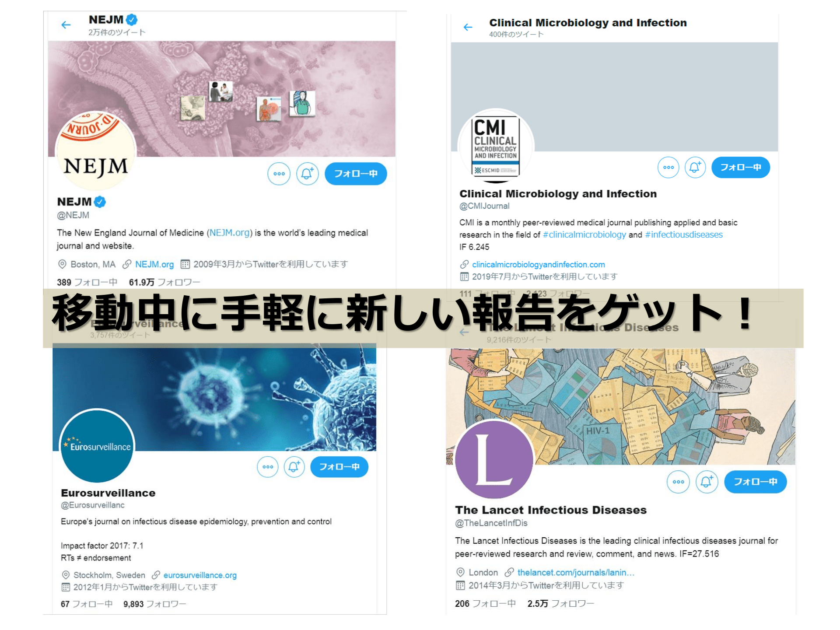Go back from Clinical Microbiology and Infection profile

(468, 27)
